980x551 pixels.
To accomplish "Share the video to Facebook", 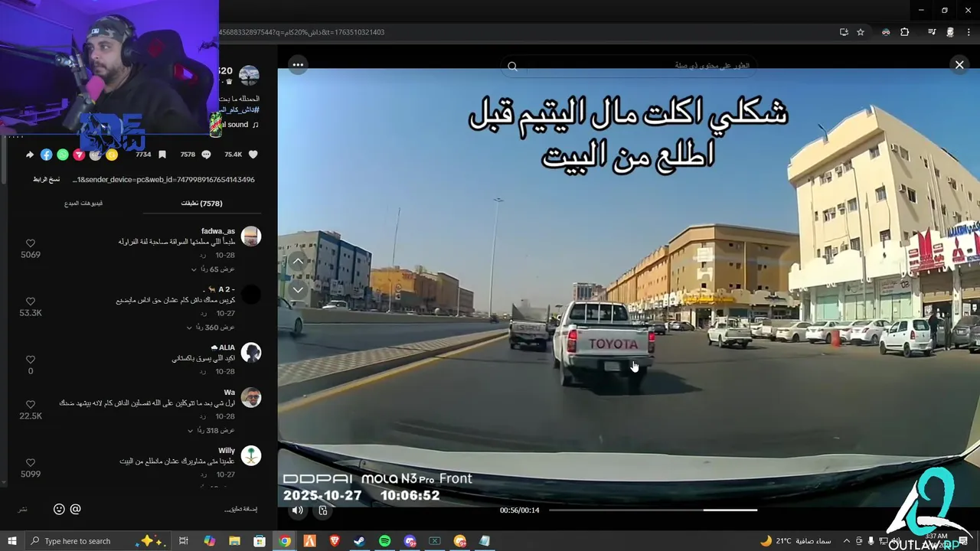I will coord(46,155).
